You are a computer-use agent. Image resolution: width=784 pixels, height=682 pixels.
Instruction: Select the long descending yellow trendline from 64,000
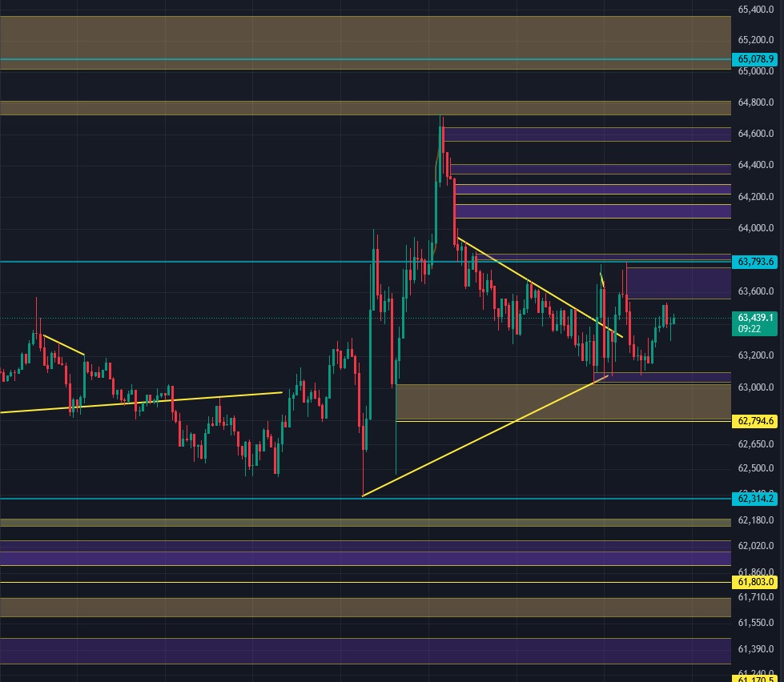click(x=540, y=288)
